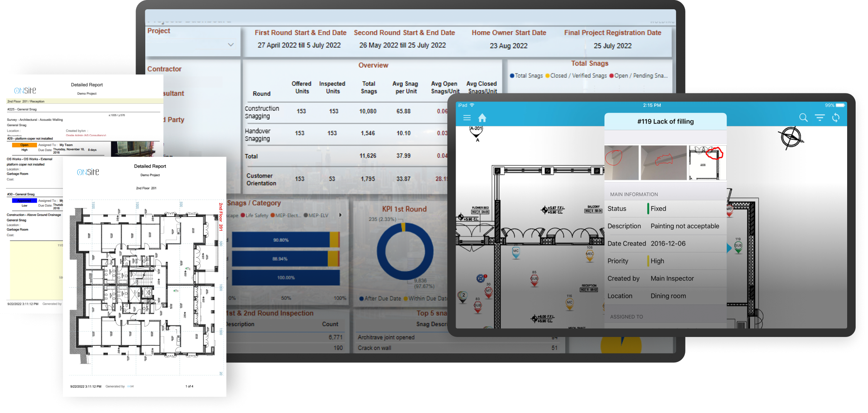Show more legend items in Snags / Category
Viewport: 868px width, 413px height.
pyautogui.click(x=340, y=215)
